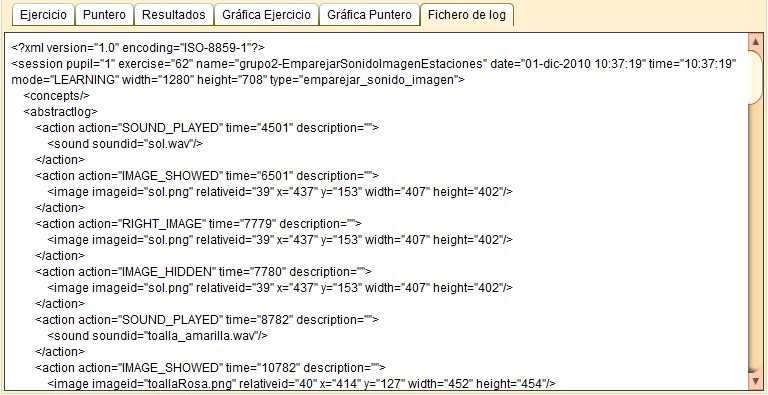Click the XML declaration line with encoding ISO-8859-1
This screenshot has height=395, width=768.
pos(138,48)
